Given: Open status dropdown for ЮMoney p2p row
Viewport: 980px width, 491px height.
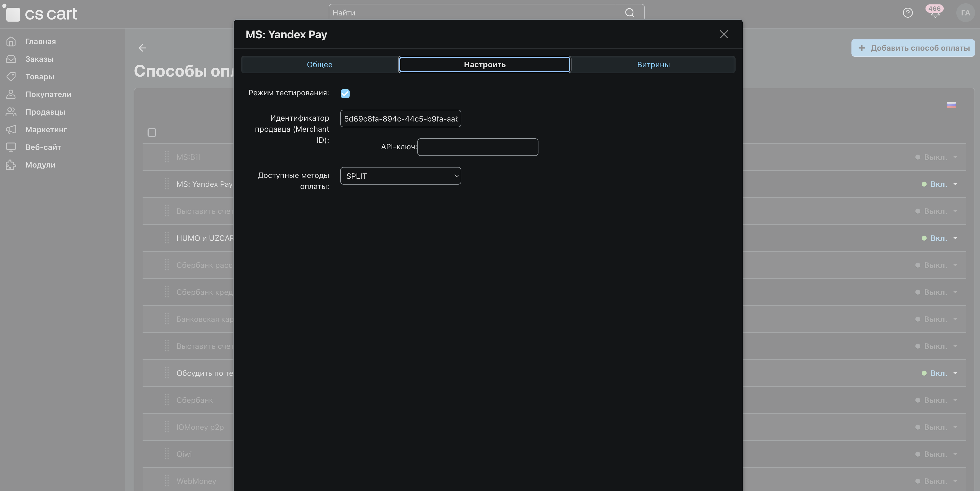Looking at the screenshot, I should click(x=936, y=427).
